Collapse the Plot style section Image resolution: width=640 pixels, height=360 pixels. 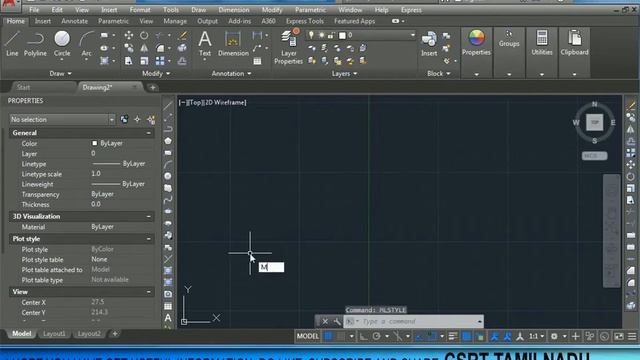tap(148, 239)
